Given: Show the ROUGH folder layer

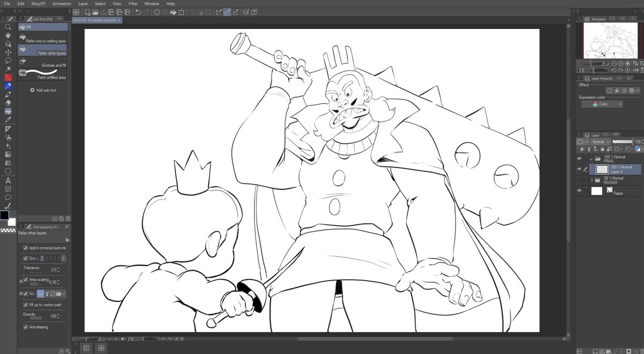Looking at the screenshot, I should [580, 180].
